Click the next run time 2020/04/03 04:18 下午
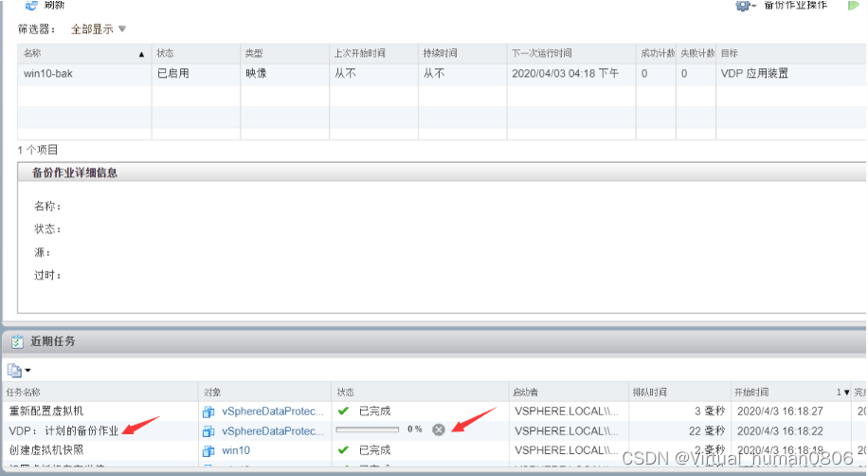 (565, 73)
